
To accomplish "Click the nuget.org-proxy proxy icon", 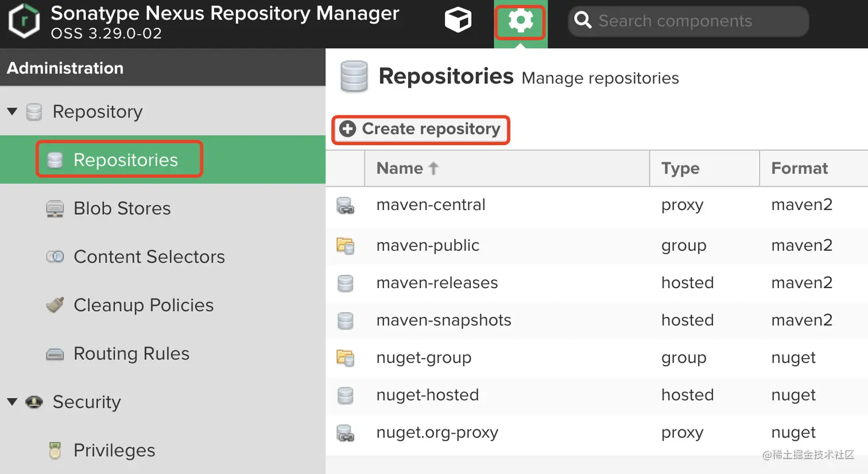I will 345,433.
